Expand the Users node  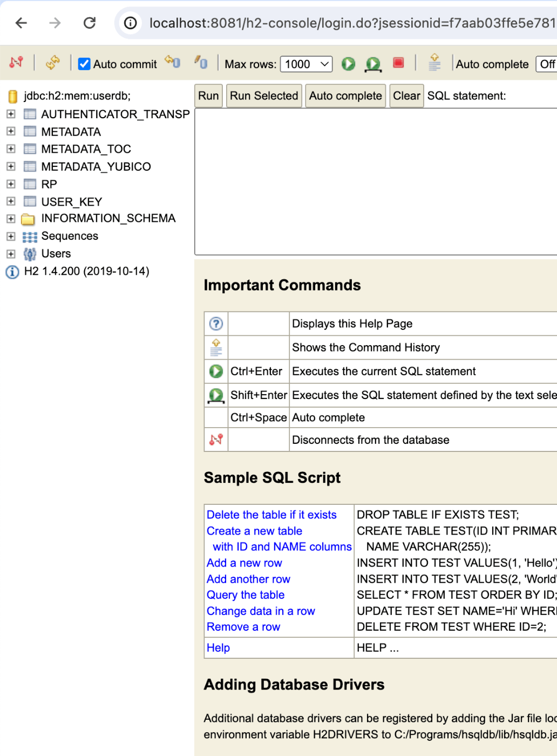tap(11, 254)
